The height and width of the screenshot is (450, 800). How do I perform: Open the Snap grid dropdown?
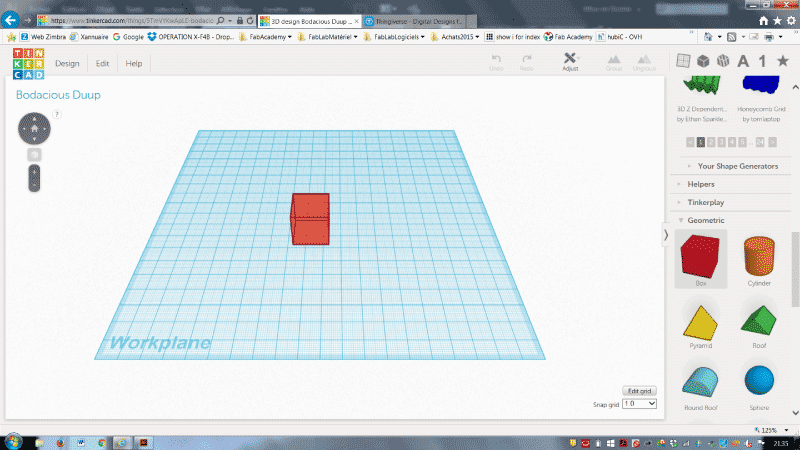pos(639,404)
